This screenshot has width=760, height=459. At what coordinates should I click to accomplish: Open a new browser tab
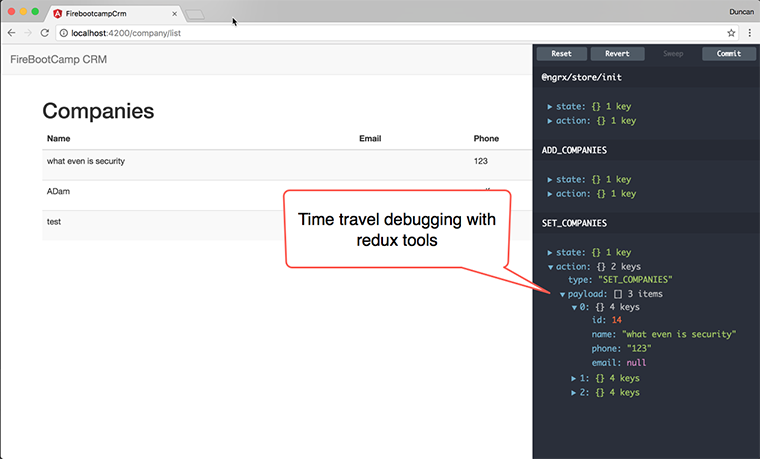[x=196, y=15]
